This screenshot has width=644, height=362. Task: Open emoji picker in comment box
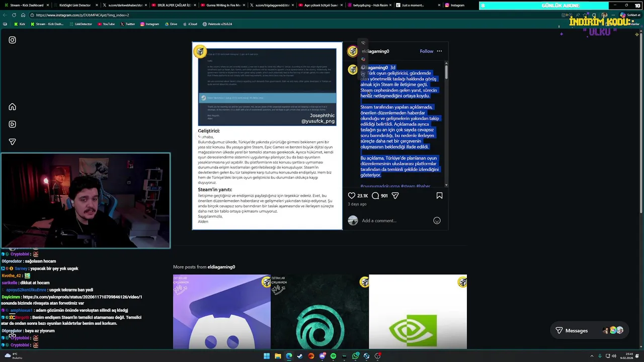tap(437, 221)
